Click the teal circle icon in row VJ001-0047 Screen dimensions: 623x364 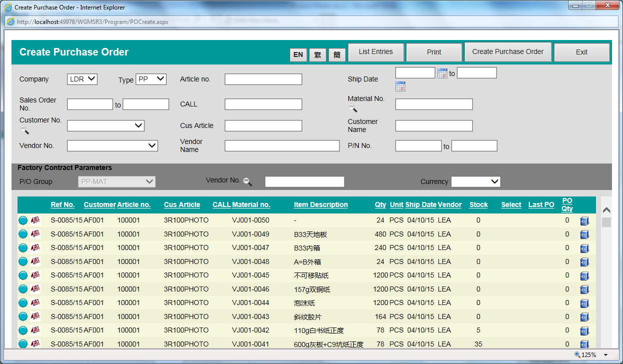[23, 247]
